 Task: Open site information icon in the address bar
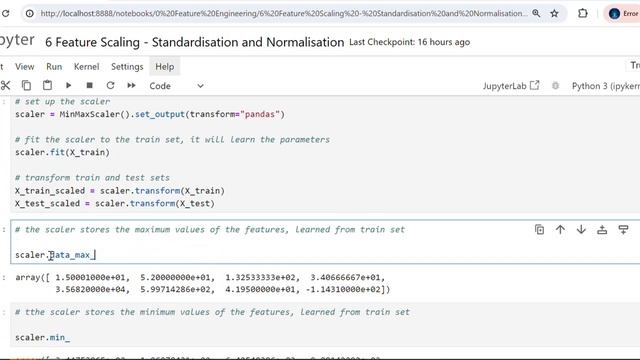(30, 13)
